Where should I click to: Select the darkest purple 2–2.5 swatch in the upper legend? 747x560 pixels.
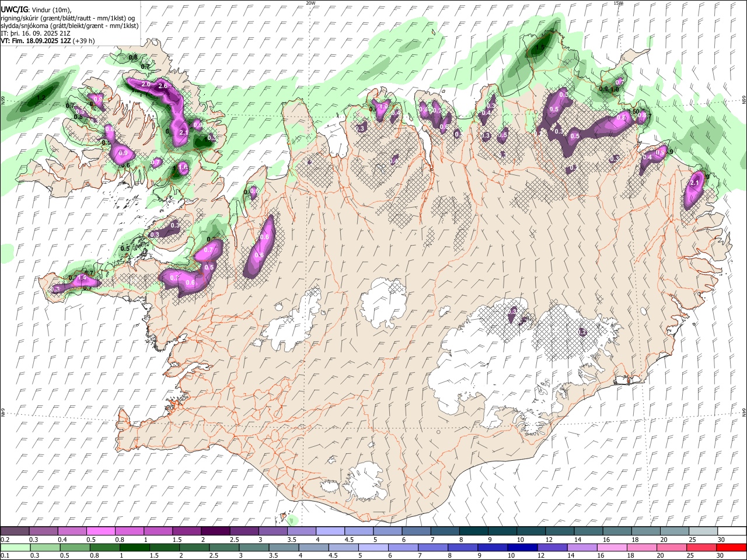[215, 531]
